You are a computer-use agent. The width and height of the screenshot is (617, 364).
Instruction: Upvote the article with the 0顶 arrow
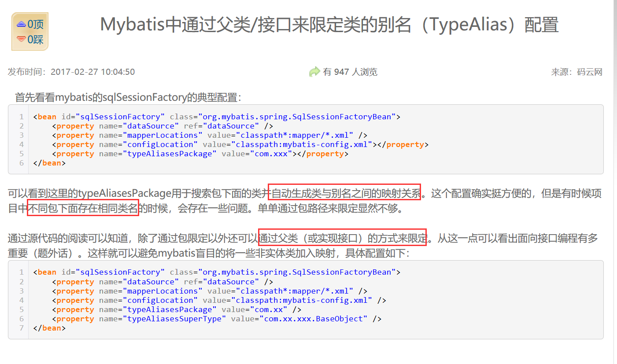21,24
